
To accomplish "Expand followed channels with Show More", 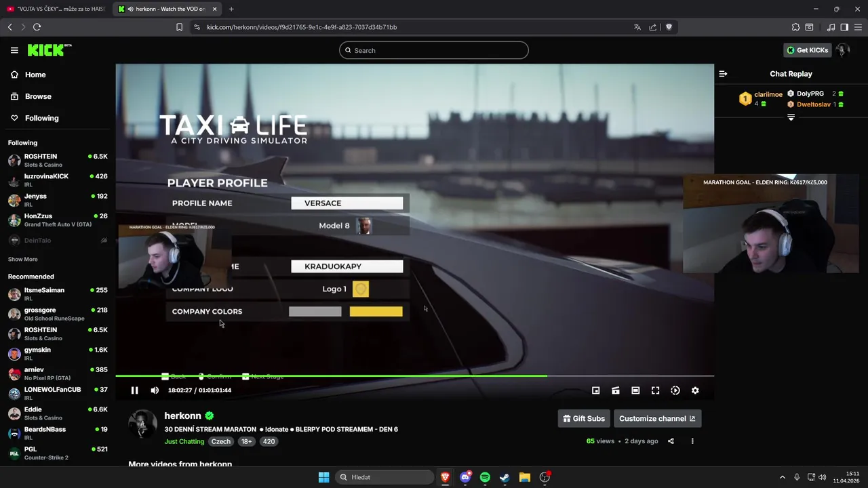I will pyautogui.click(x=23, y=259).
